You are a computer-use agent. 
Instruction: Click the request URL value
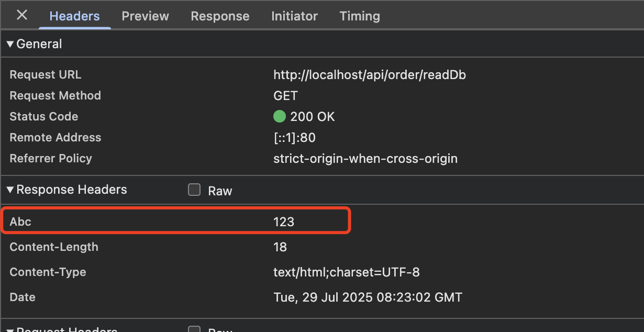[369, 75]
